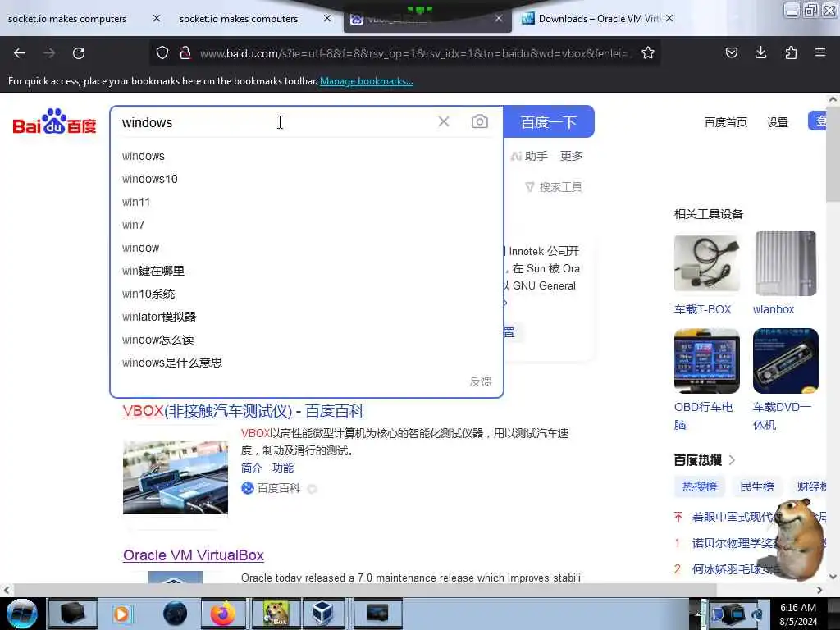Select the 热搜榜 tab
The image size is (840, 630).
click(699, 486)
